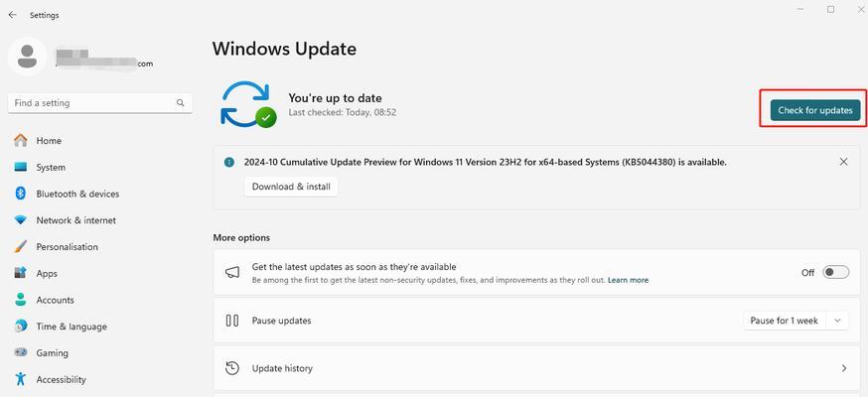Toggle Get the latest updates switch
The width and height of the screenshot is (868, 397).
coord(835,272)
